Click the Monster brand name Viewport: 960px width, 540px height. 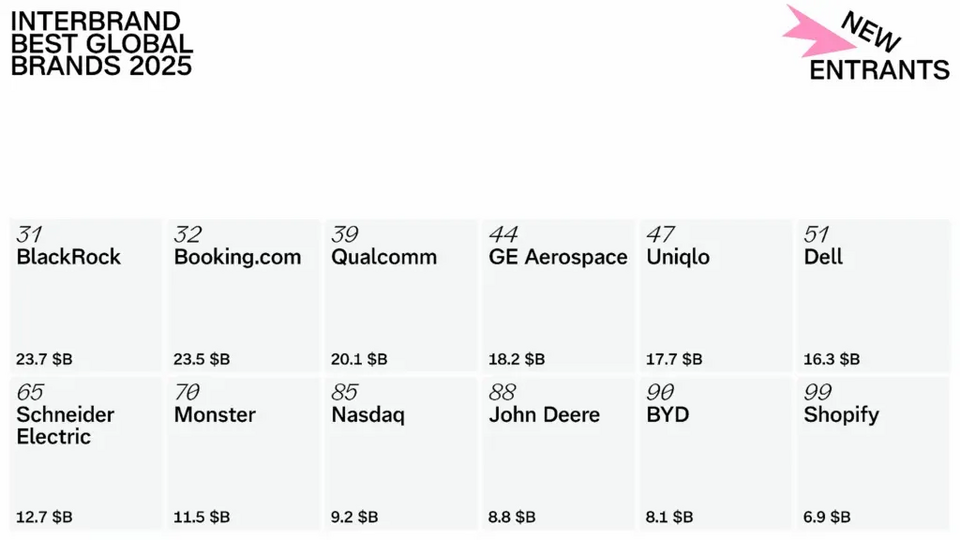[x=215, y=415]
